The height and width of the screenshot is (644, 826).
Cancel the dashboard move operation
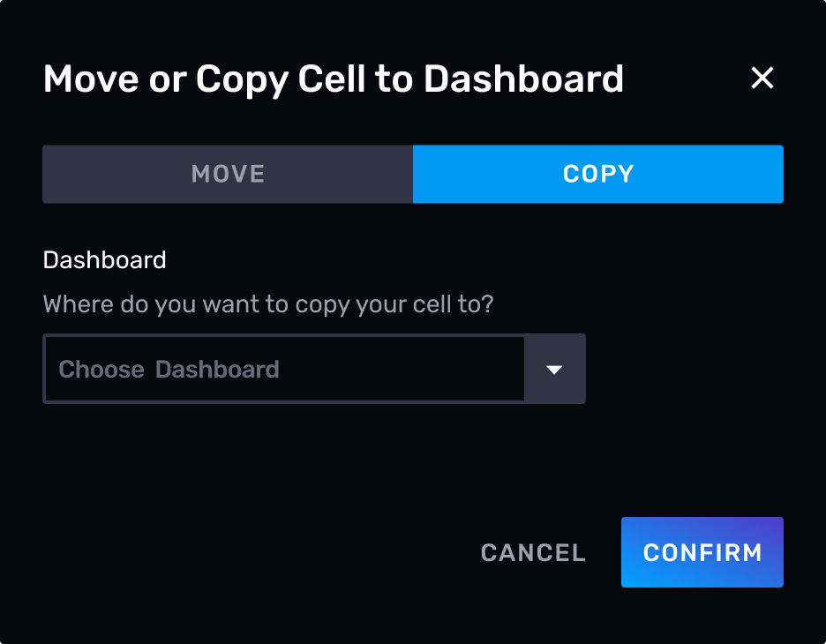[532, 552]
